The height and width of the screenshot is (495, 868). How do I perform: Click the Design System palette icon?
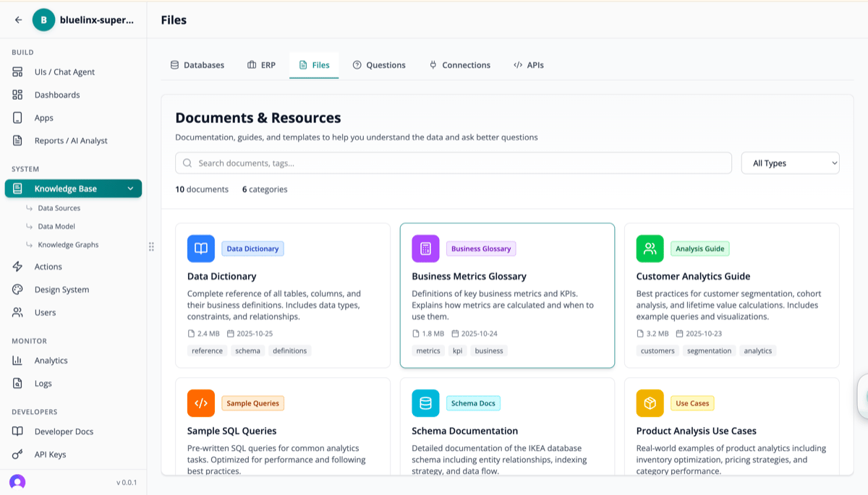click(18, 290)
